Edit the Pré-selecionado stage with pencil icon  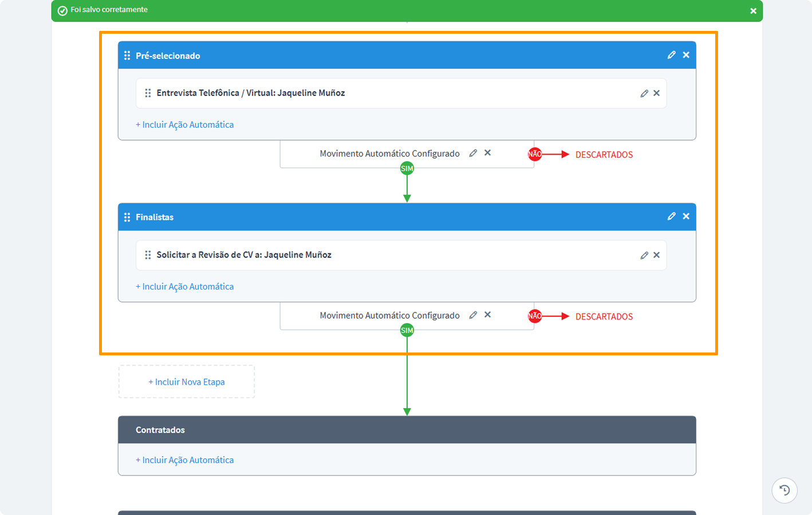(671, 55)
